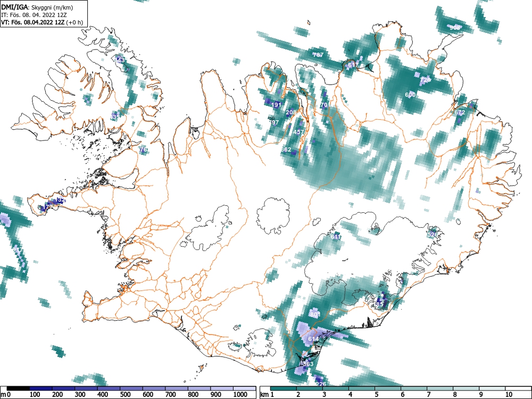Click the 5 tick label in km legend

click(x=376, y=395)
